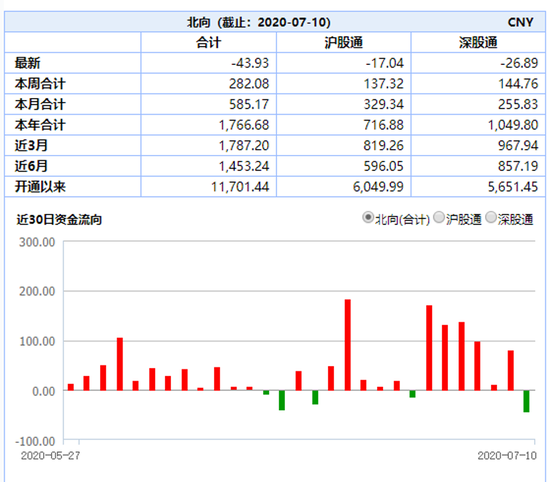Click the value 967.94

(518, 145)
